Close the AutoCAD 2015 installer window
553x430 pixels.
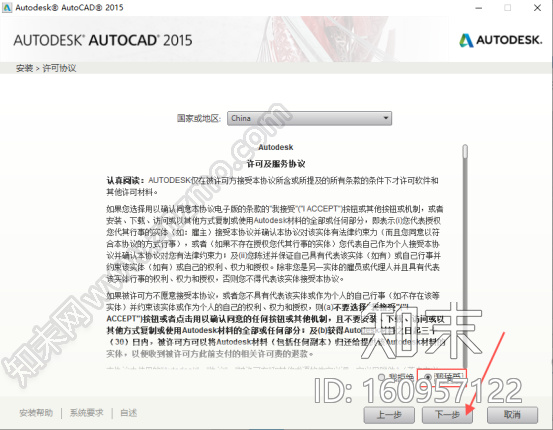(537, 8)
